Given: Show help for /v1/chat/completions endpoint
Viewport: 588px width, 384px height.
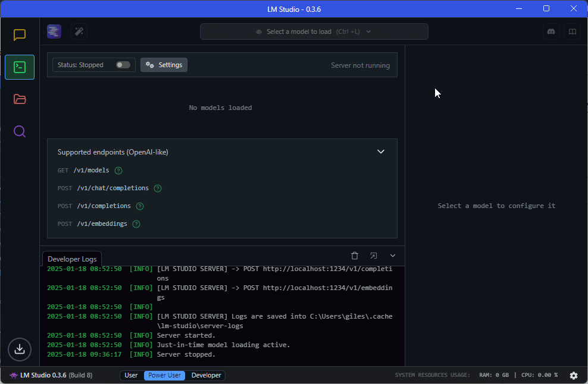Looking at the screenshot, I should pyautogui.click(x=158, y=188).
